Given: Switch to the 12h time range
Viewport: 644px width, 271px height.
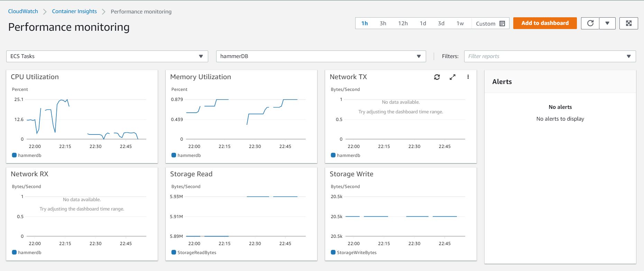Looking at the screenshot, I should 403,24.
